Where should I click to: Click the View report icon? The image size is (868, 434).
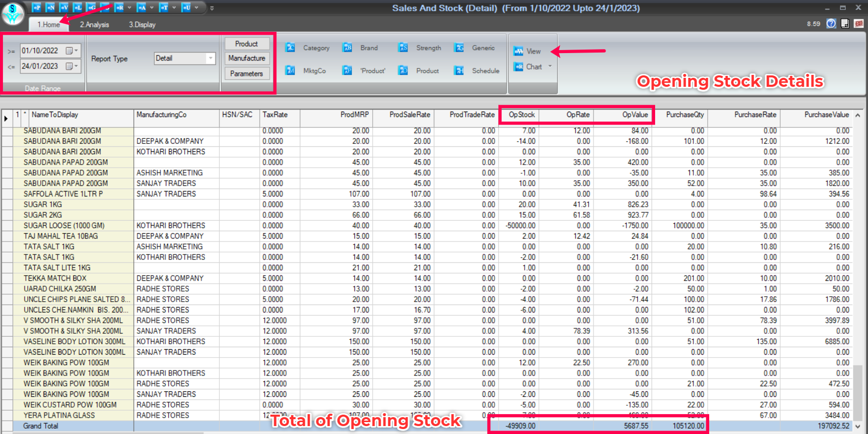tap(519, 51)
